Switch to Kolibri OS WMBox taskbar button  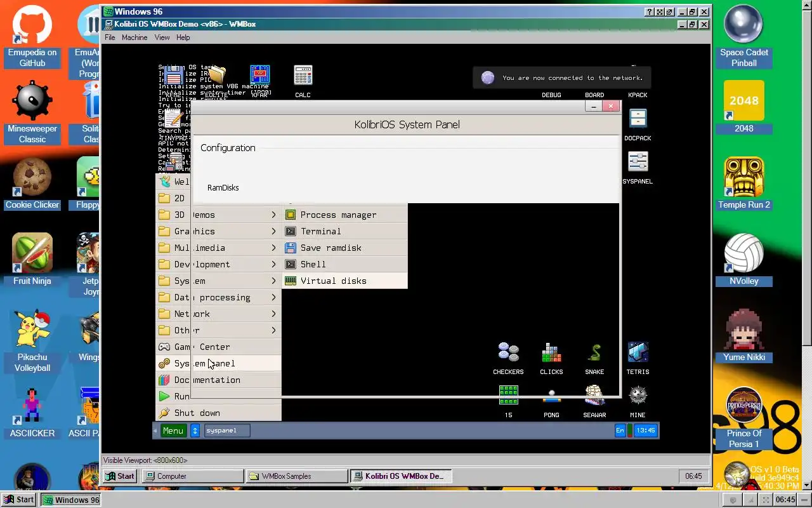click(x=402, y=476)
